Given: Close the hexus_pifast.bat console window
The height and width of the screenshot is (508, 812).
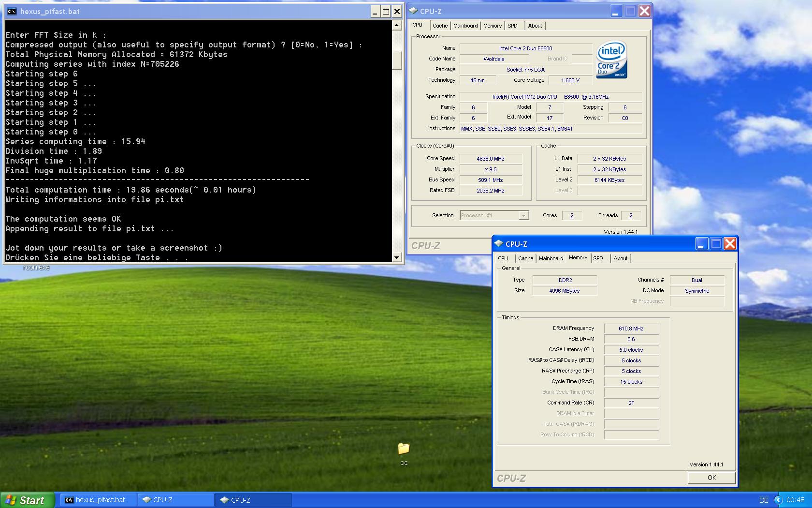Looking at the screenshot, I should point(397,11).
